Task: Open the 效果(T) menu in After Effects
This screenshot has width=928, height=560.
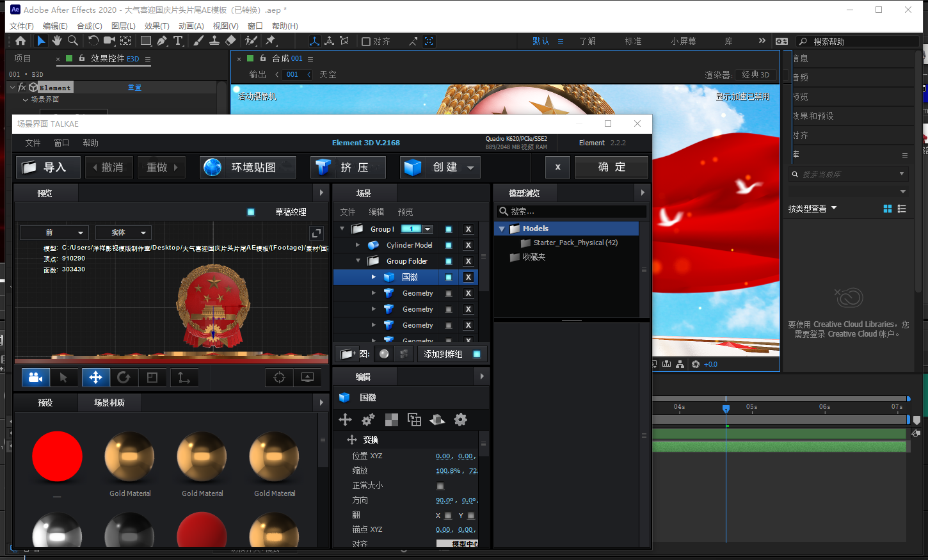Action: [x=157, y=26]
